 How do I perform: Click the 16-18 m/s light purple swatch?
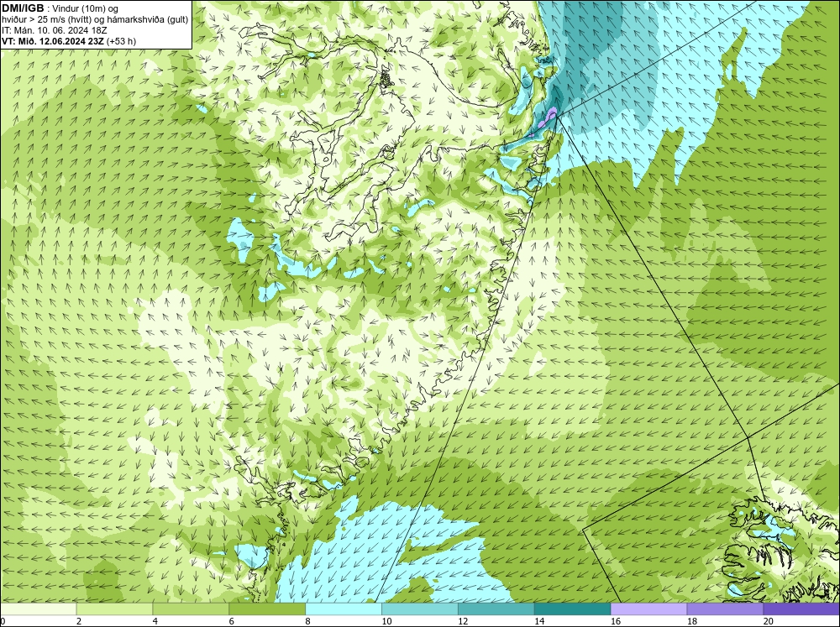648,609
